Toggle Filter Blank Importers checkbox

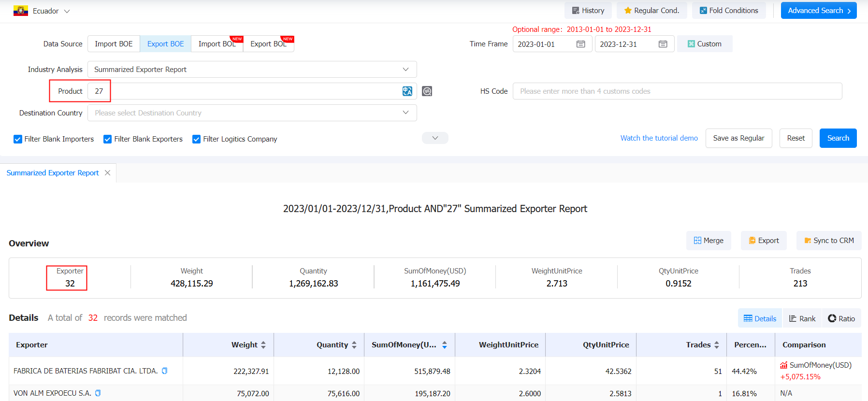pos(18,139)
